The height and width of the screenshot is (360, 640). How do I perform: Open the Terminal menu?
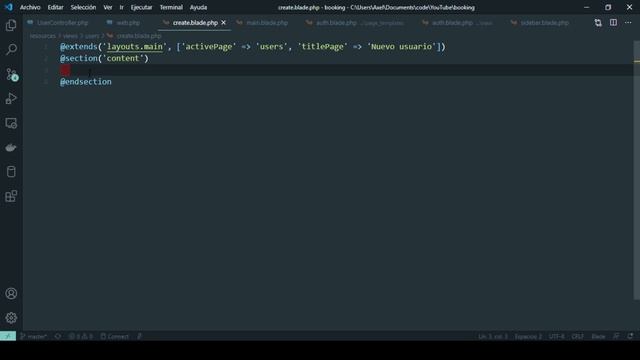click(171, 7)
